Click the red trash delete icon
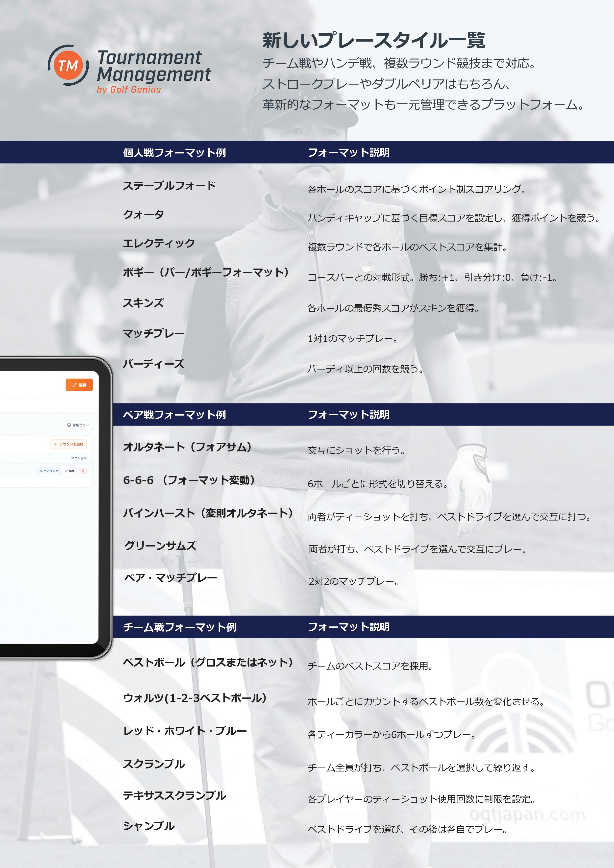Screen dimensions: 614x868 pos(83,471)
